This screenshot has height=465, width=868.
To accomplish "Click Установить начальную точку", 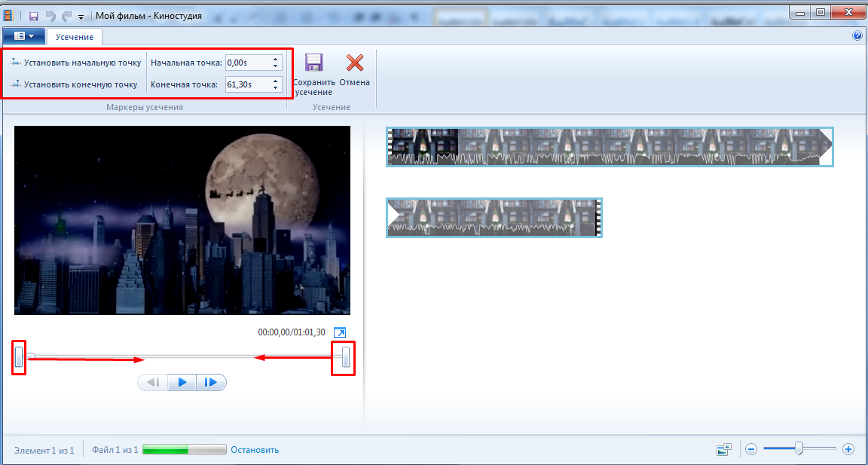I will point(76,63).
